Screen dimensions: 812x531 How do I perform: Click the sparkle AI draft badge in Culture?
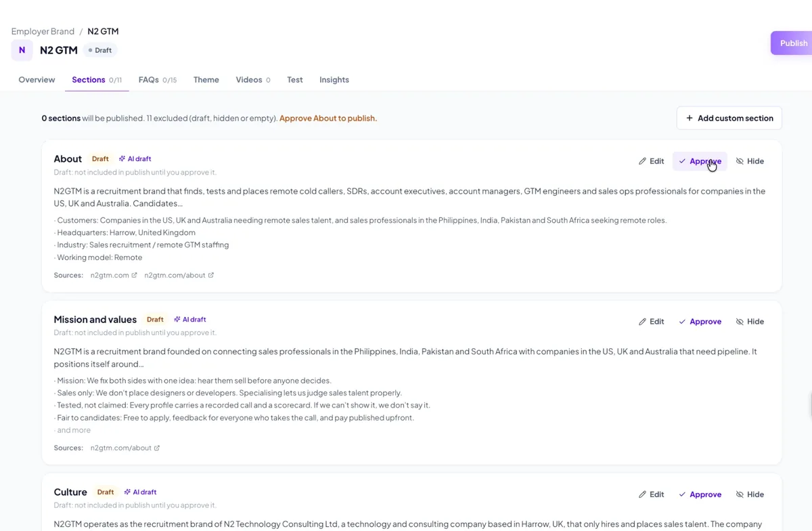[140, 492]
